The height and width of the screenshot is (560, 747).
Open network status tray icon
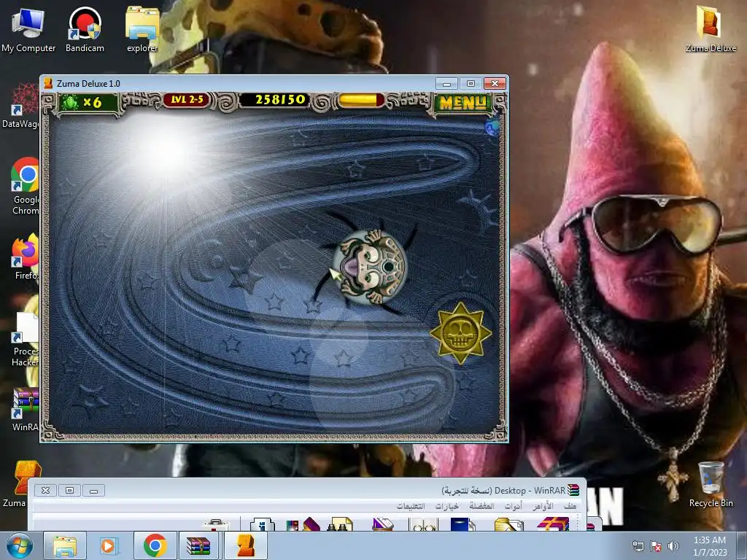point(638,546)
